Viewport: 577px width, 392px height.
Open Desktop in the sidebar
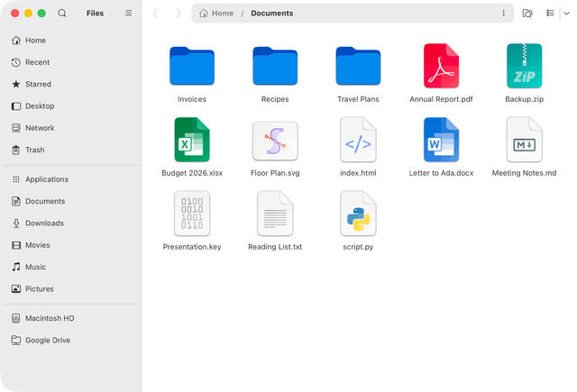click(x=71, y=106)
